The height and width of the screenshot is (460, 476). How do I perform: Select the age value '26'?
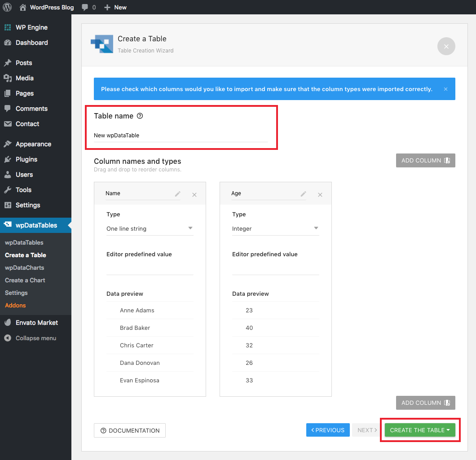[x=249, y=363]
